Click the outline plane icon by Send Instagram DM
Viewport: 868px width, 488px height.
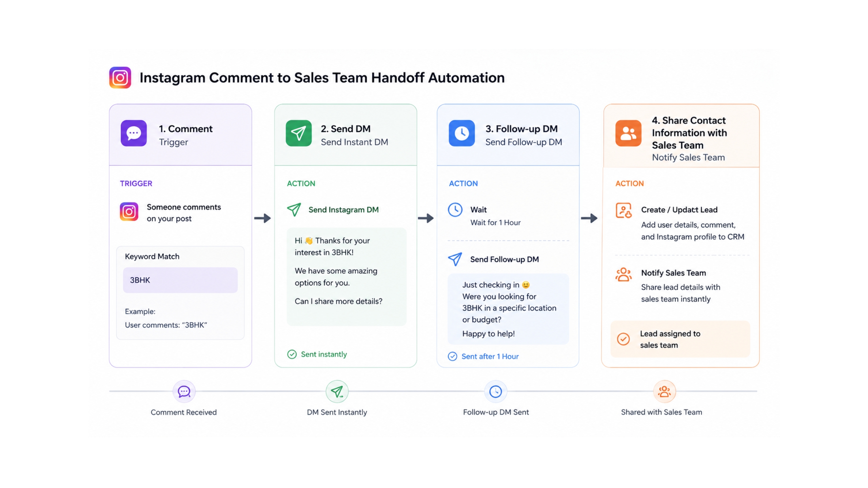294,210
